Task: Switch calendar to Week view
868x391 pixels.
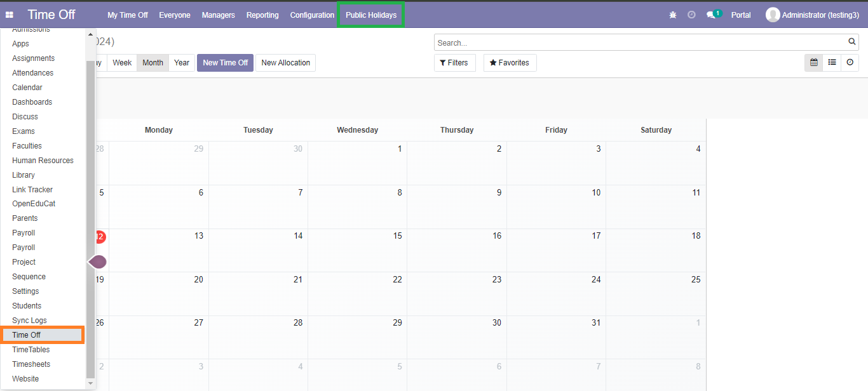Action: [122, 63]
